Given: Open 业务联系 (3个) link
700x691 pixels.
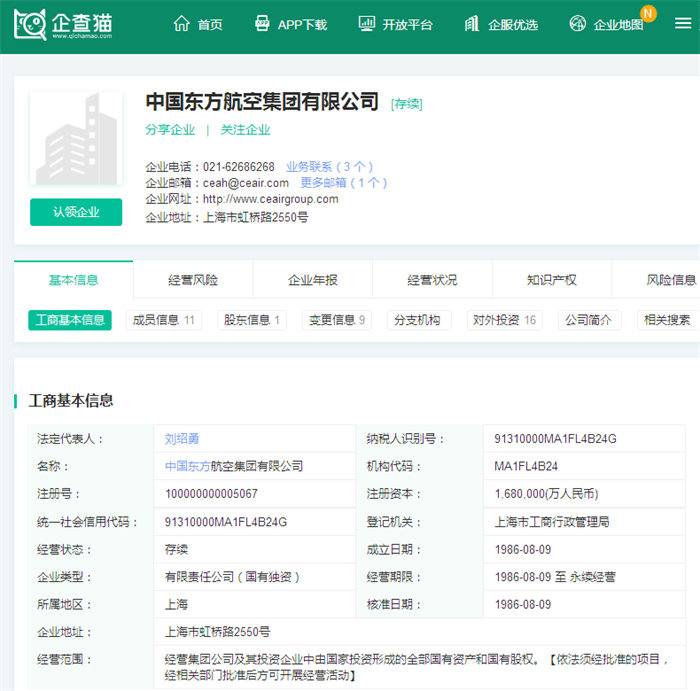Looking at the screenshot, I should pos(329,167).
